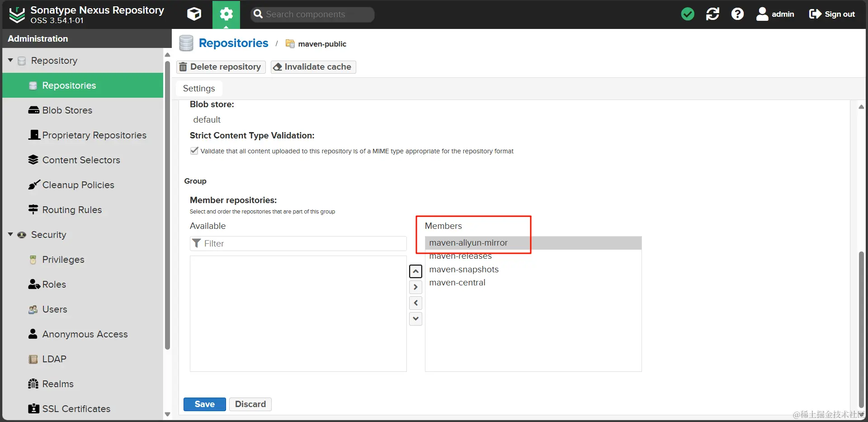The height and width of the screenshot is (422, 868).
Task: Click the Delete repository button
Action: pyautogui.click(x=221, y=67)
